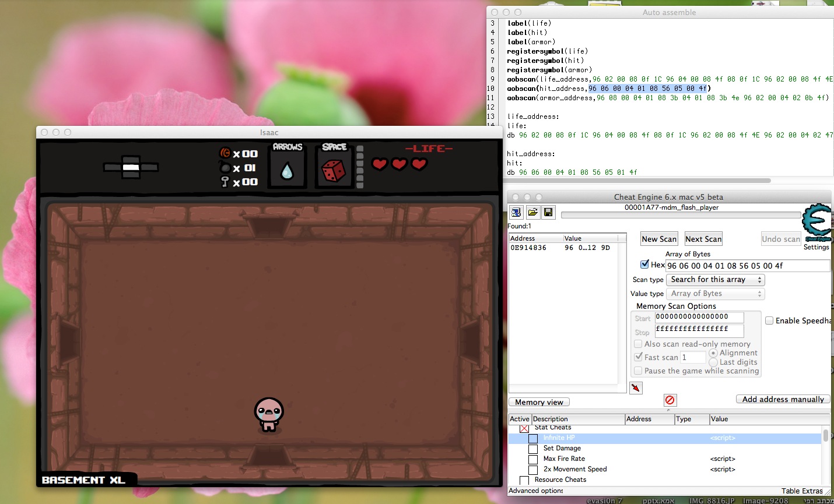Open the process list icon
The image size is (834, 504).
tap(516, 212)
